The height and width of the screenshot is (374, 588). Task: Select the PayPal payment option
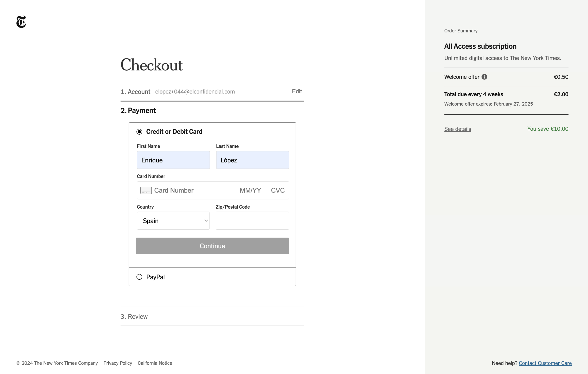tap(139, 277)
